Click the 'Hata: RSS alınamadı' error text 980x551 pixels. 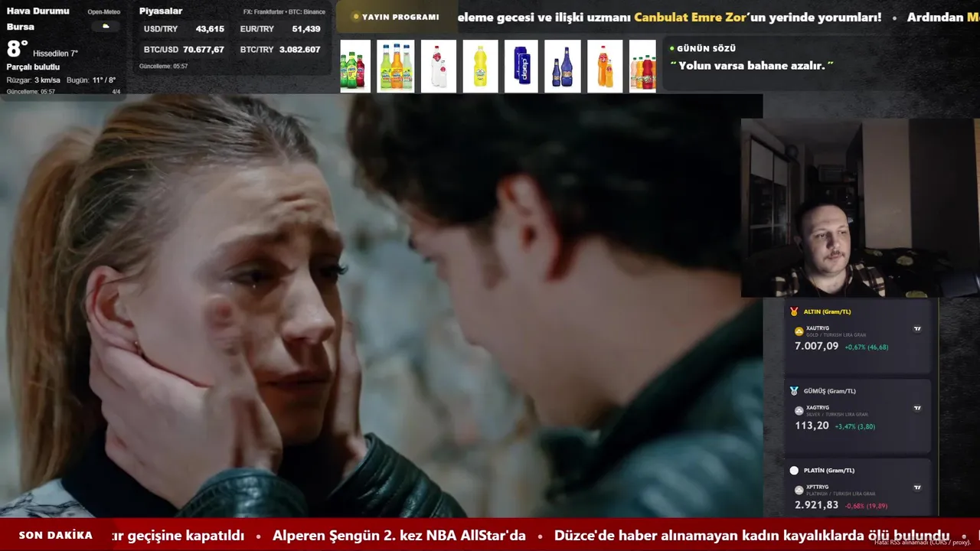923,543
